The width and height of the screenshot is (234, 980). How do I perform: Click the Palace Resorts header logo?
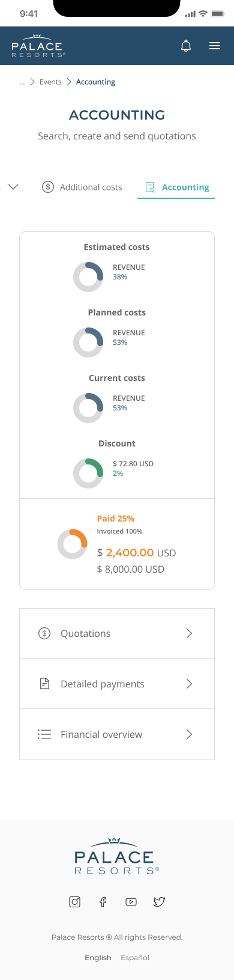coord(38,46)
